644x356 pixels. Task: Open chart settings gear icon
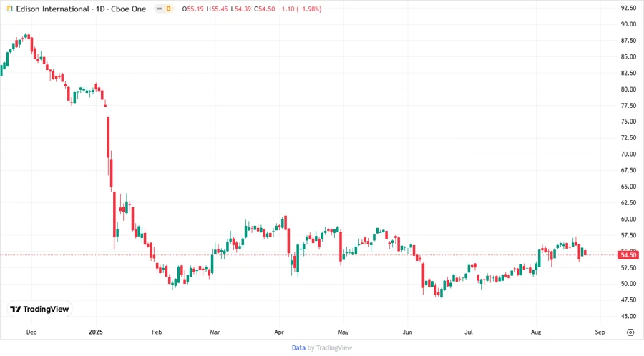[630, 332]
